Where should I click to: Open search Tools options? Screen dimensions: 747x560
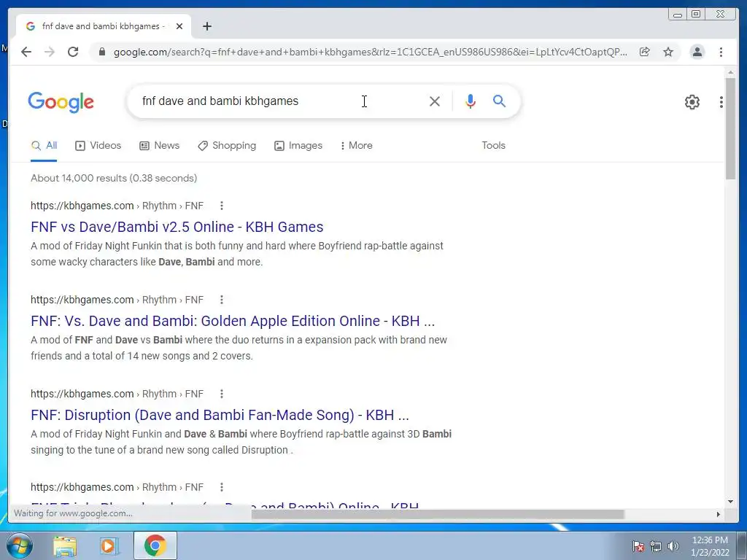point(493,146)
